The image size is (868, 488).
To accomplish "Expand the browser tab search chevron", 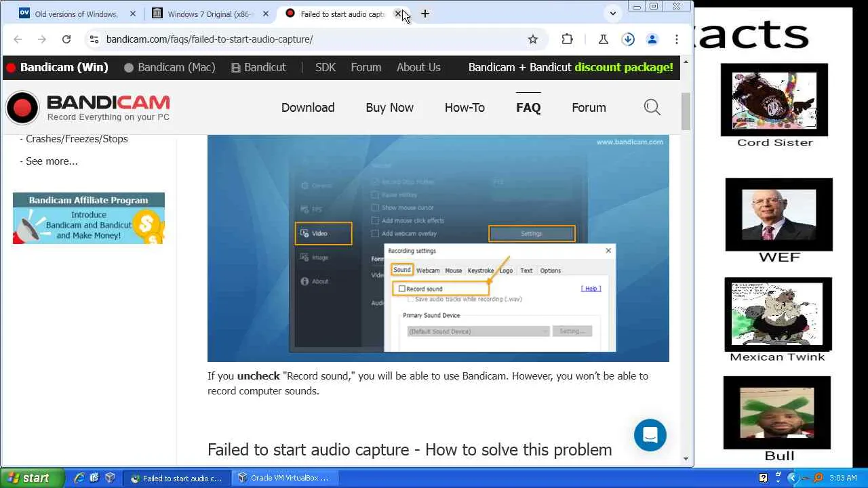I will coord(613,14).
